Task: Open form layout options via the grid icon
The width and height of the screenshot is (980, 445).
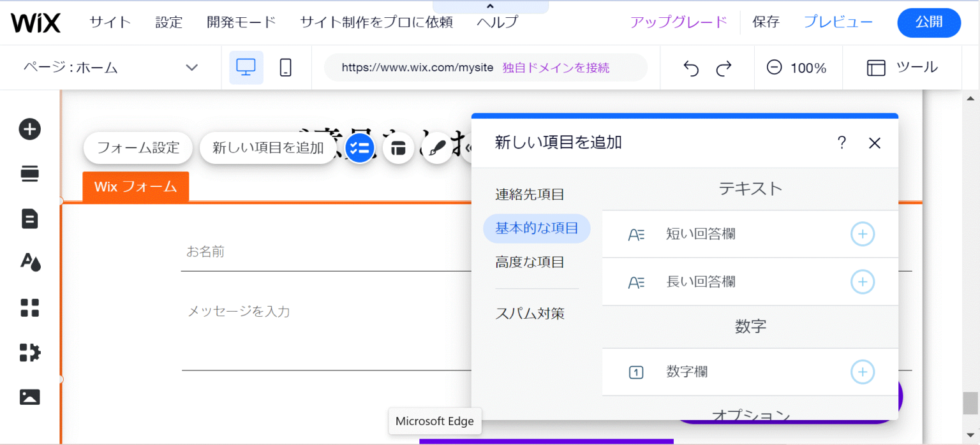Action: pyautogui.click(x=398, y=147)
